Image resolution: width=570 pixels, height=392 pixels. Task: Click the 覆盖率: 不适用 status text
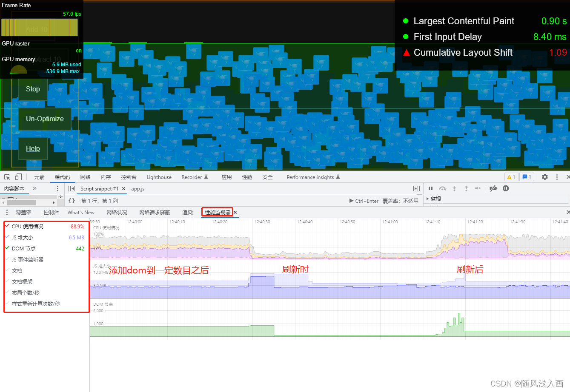coord(400,201)
